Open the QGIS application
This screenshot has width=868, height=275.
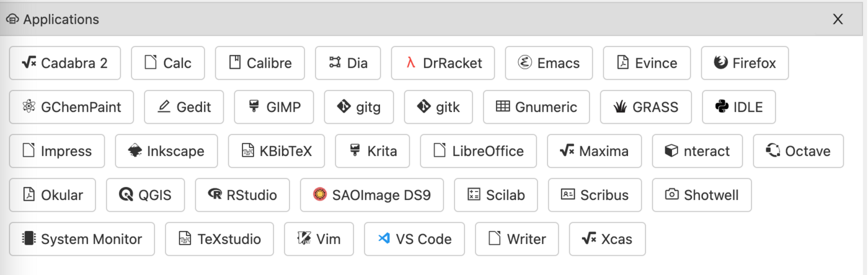[x=145, y=195]
